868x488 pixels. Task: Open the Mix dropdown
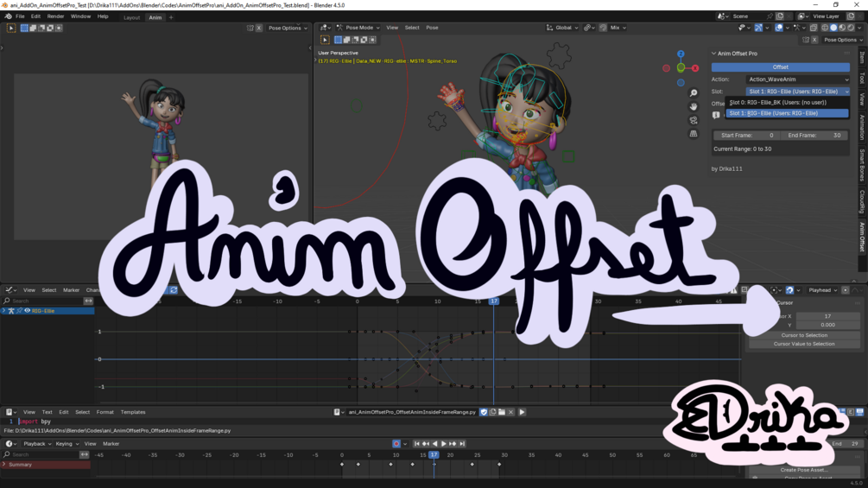click(618, 28)
